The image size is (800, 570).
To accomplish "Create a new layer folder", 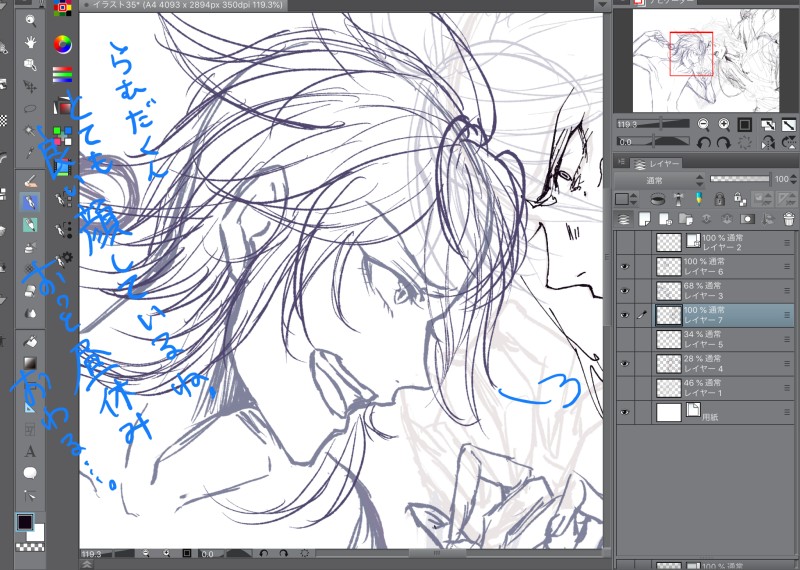I will coord(686,219).
